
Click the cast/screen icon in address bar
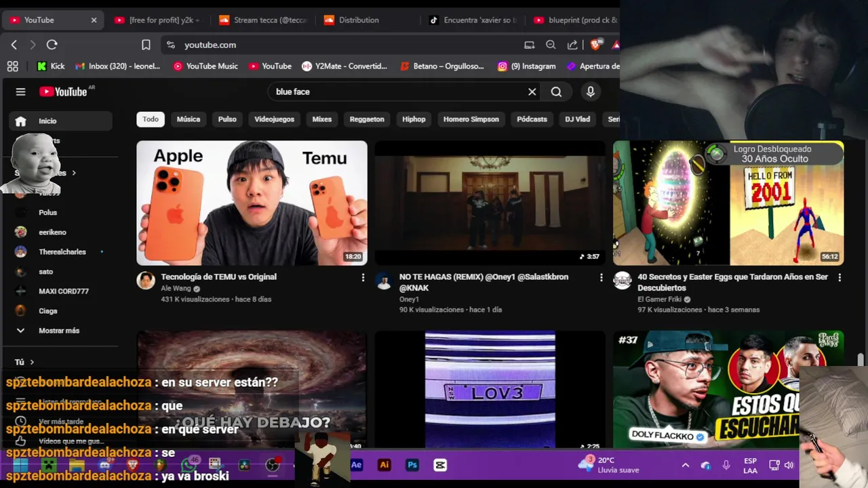[x=529, y=45]
